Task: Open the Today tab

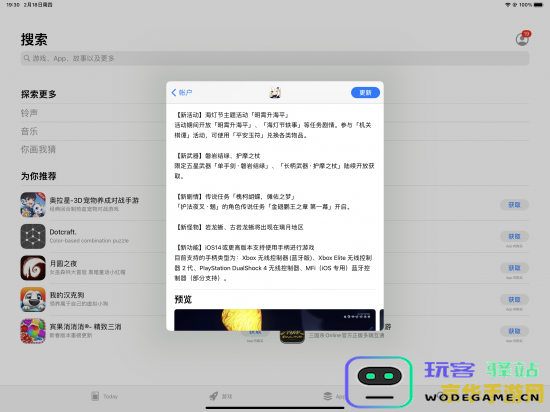Action: pyautogui.click(x=104, y=396)
